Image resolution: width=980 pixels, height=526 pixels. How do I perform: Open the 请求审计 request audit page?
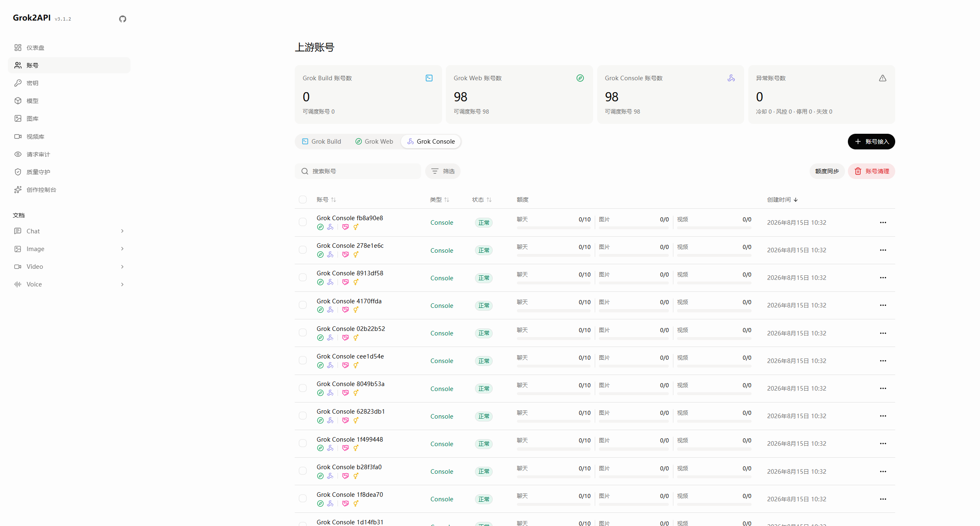pos(69,154)
